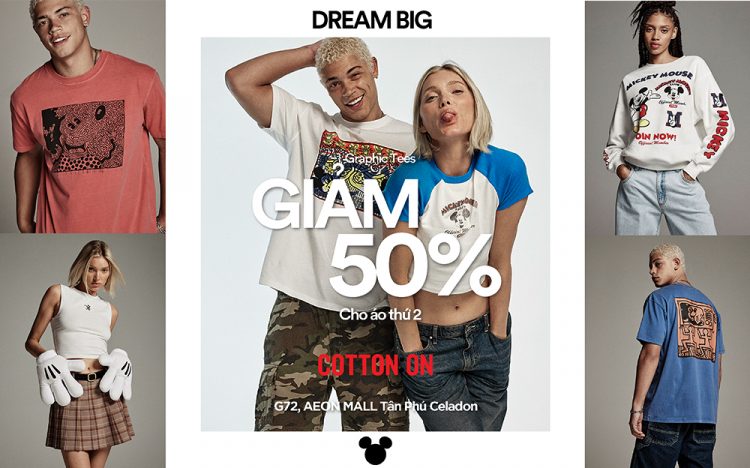Open the blue back-print tee photo
750x468 pixels.
(x=667, y=352)
